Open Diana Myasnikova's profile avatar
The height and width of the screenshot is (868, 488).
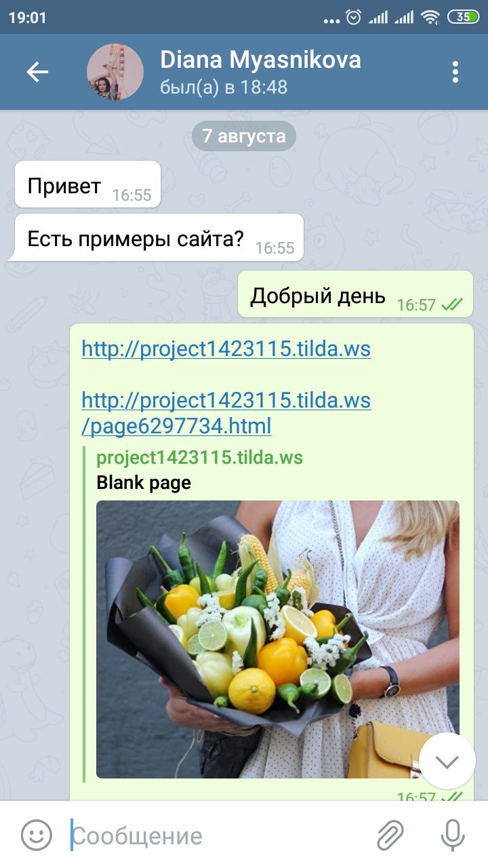[x=115, y=72]
